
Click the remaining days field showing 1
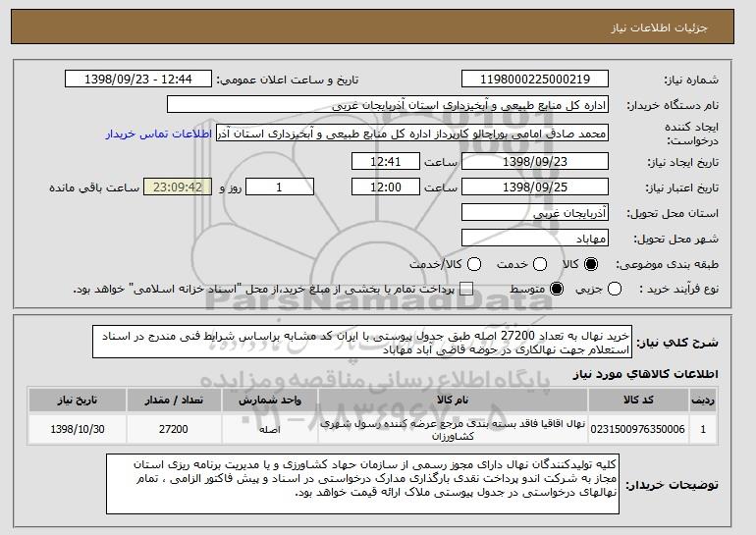click(280, 187)
